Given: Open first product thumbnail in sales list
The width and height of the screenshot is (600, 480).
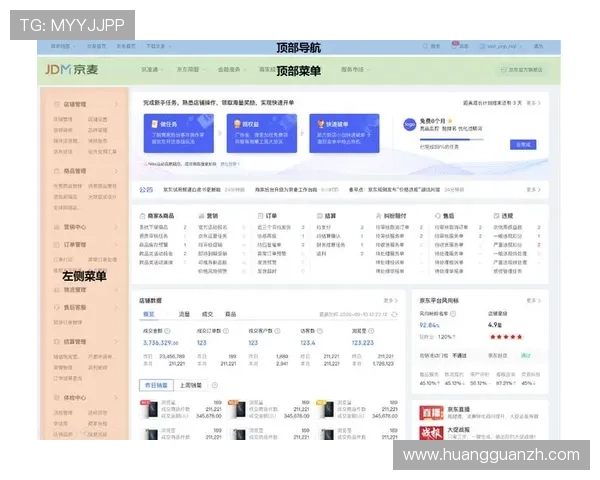Looking at the screenshot, I should pos(150,410).
